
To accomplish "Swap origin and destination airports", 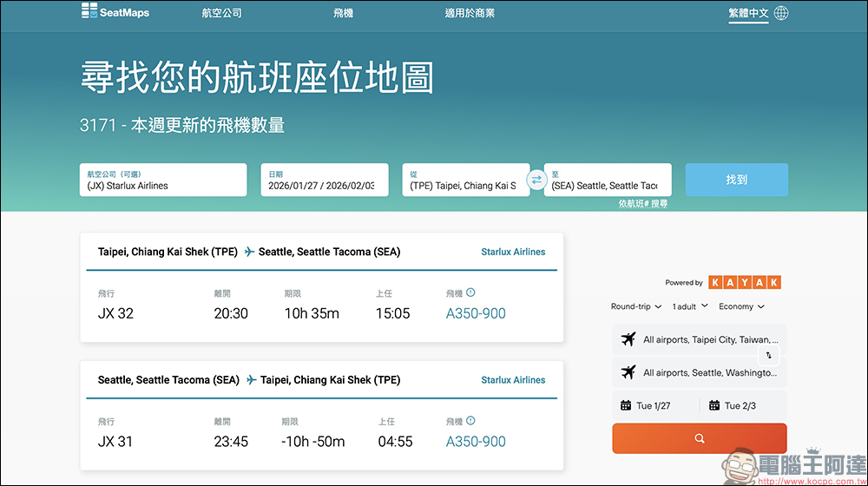I will click(536, 180).
